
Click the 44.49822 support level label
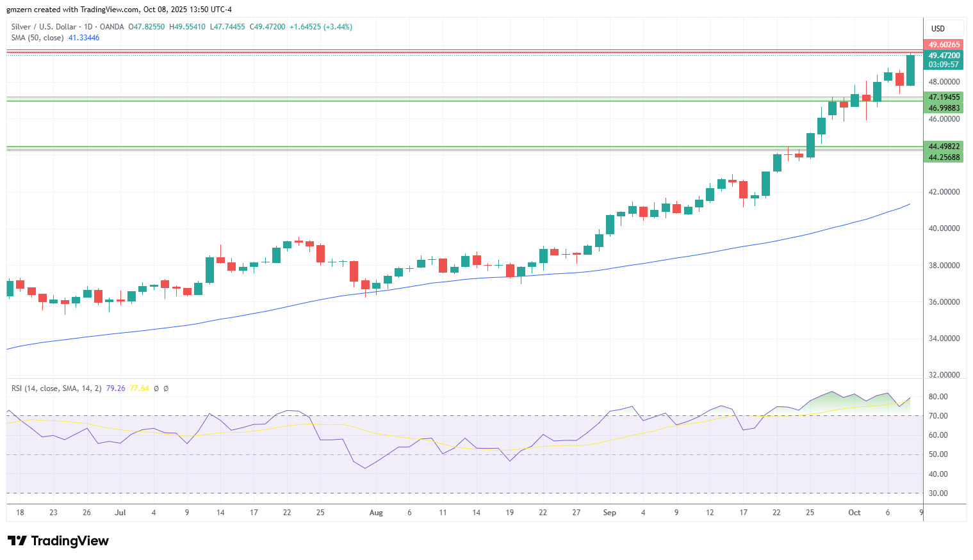944,147
